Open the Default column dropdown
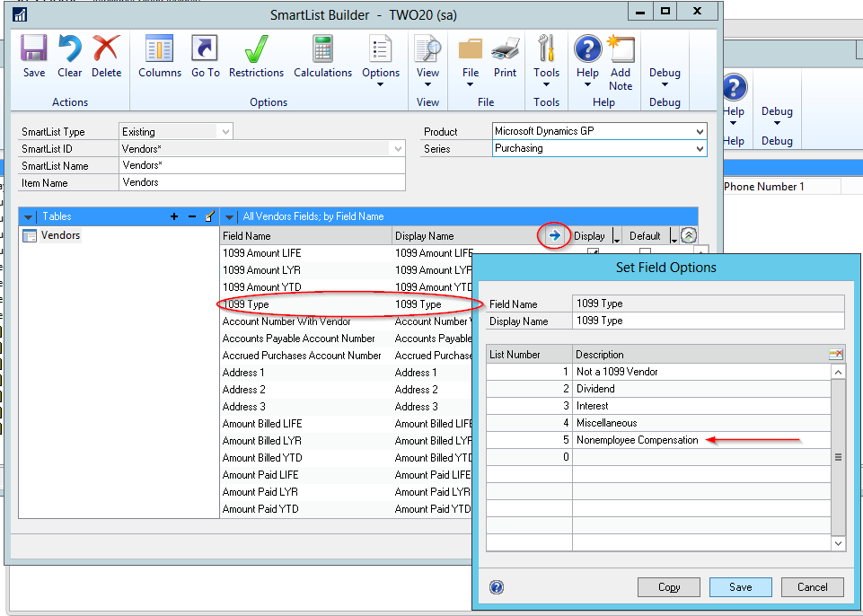 tap(674, 237)
